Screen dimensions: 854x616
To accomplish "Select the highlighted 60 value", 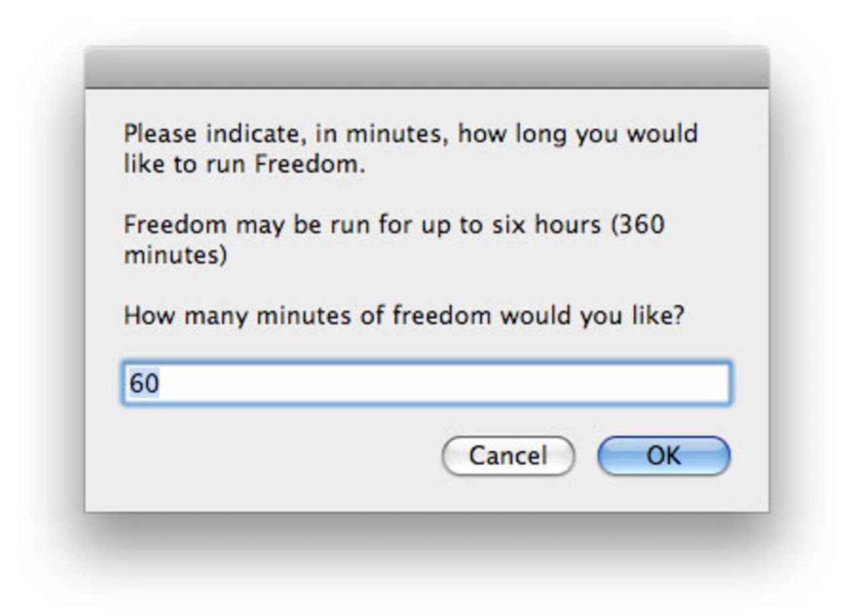I will click(144, 384).
